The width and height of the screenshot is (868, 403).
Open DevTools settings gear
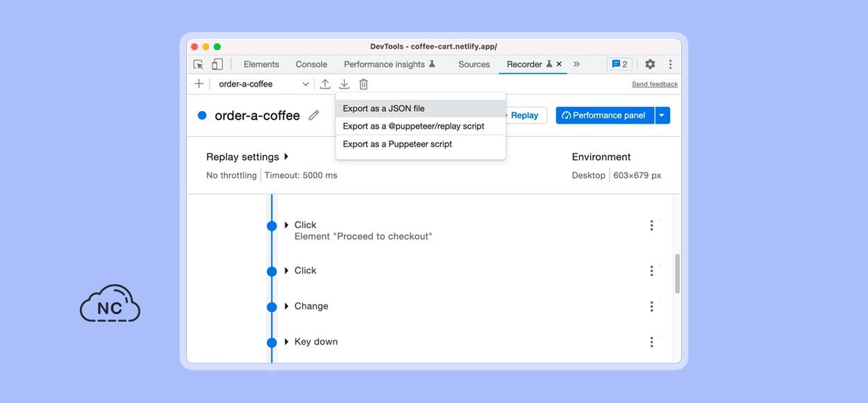click(650, 64)
